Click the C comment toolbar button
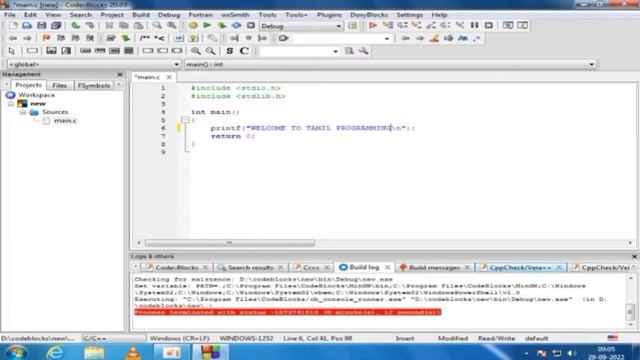640x360 pixels. click(x=244, y=51)
